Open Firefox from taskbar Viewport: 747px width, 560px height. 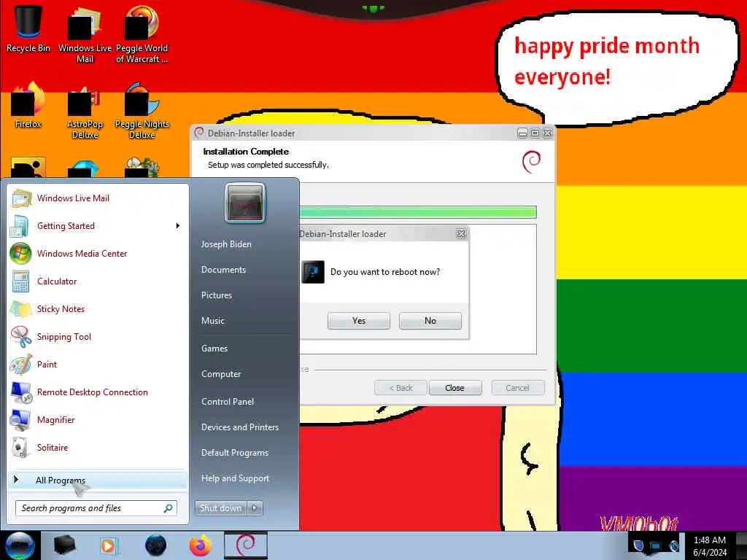click(201, 545)
